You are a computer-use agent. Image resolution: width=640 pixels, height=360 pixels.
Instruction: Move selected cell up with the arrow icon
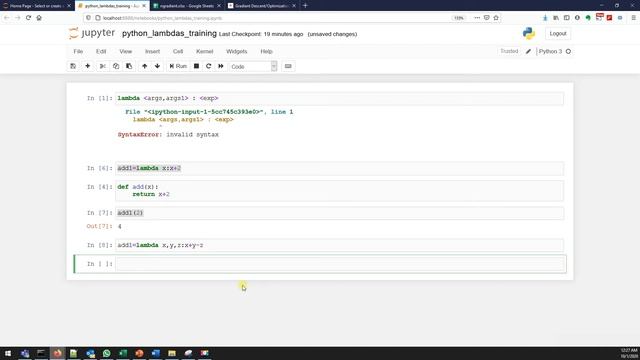144,66
